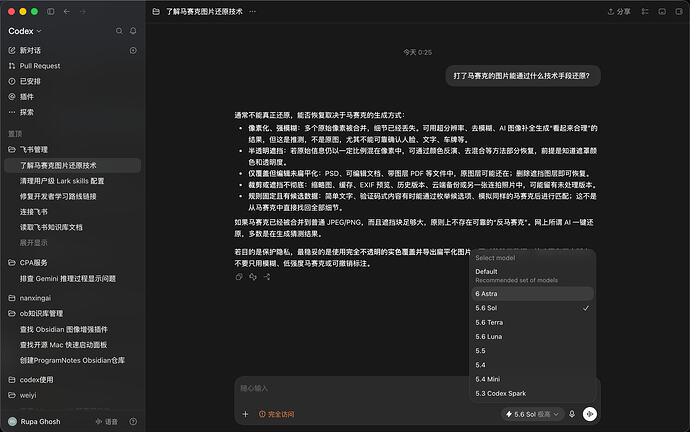
Task: Click the microphone dictation icon
Action: [572, 414]
